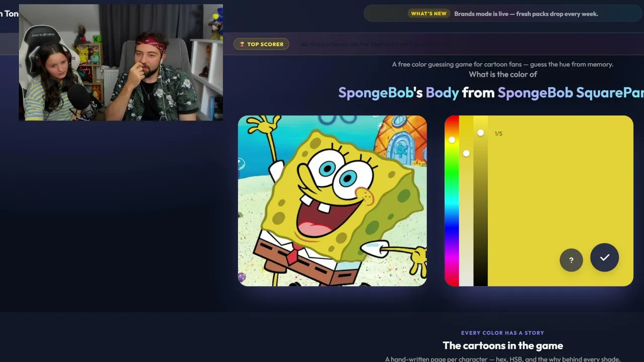Adjust the brightness slider strip
The width and height of the screenshot is (644, 362).
(480, 201)
